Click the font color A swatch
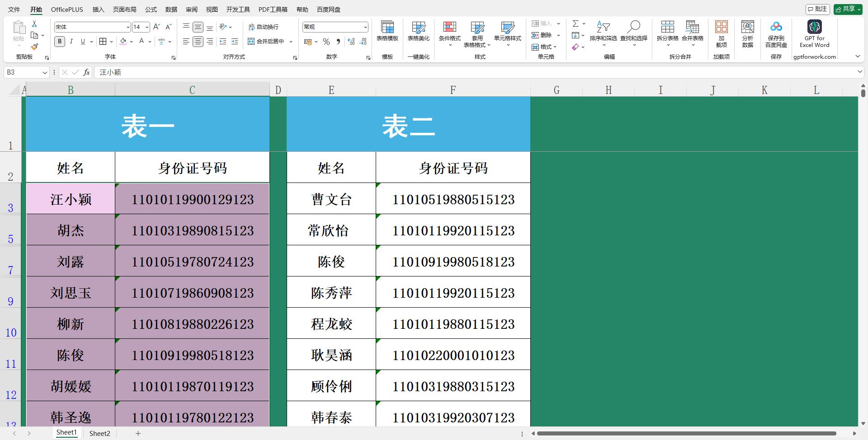The image size is (868, 440). click(x=142, y=42)
